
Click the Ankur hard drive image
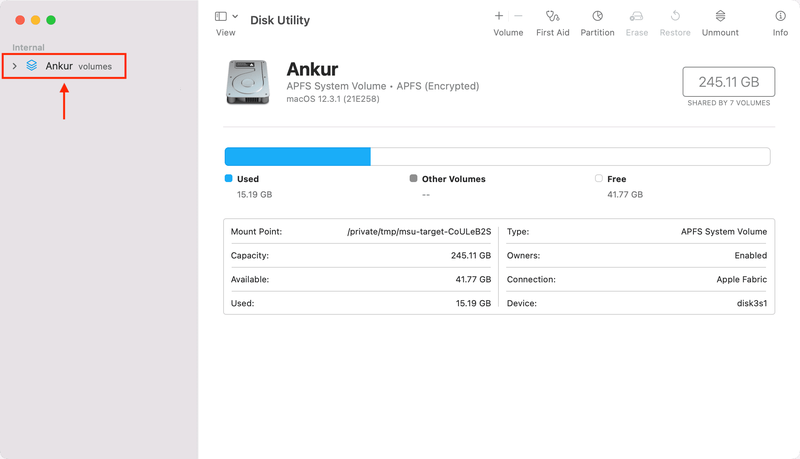click(247, 82)
